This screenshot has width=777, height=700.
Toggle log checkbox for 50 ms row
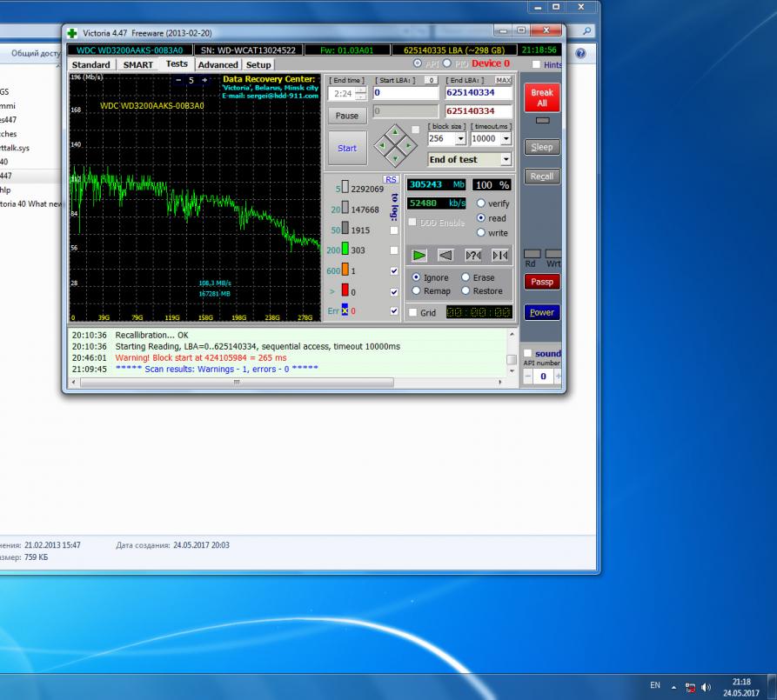pos(394,230)
